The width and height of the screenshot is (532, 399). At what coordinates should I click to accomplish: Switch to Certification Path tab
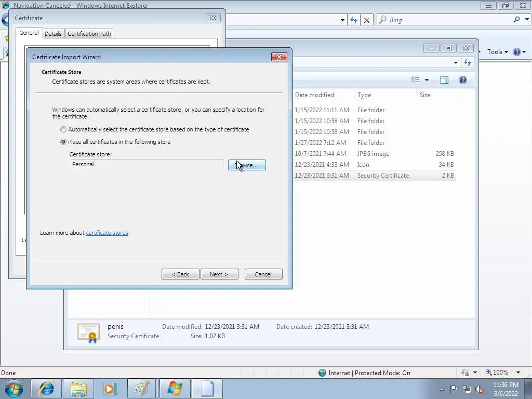tap(89, 34)
